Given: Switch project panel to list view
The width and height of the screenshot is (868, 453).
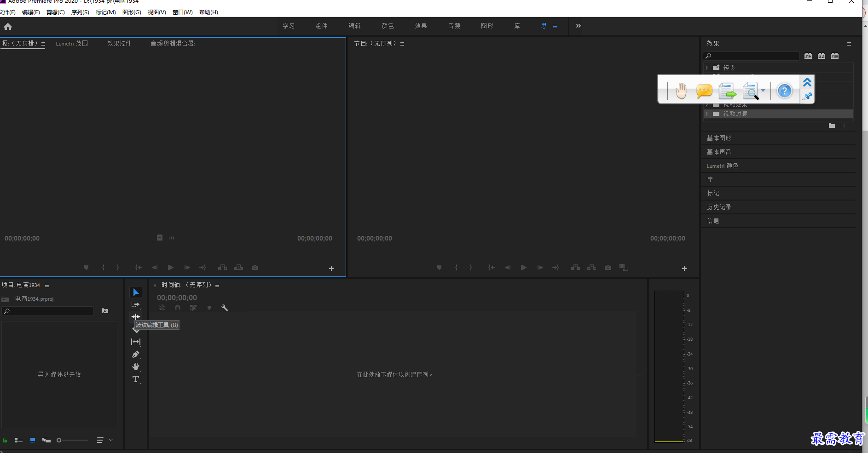Looking at the screenshot, I should point(19,440).
